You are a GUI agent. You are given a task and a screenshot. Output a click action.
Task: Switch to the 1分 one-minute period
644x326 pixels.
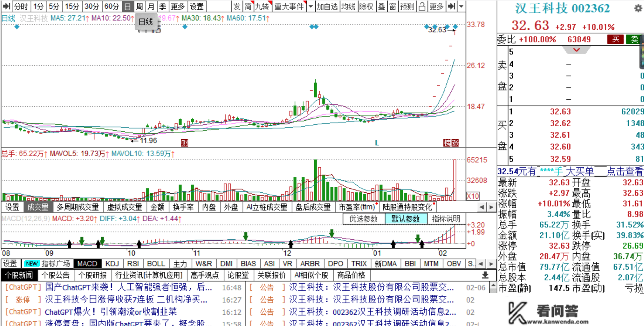pos(39,6)
